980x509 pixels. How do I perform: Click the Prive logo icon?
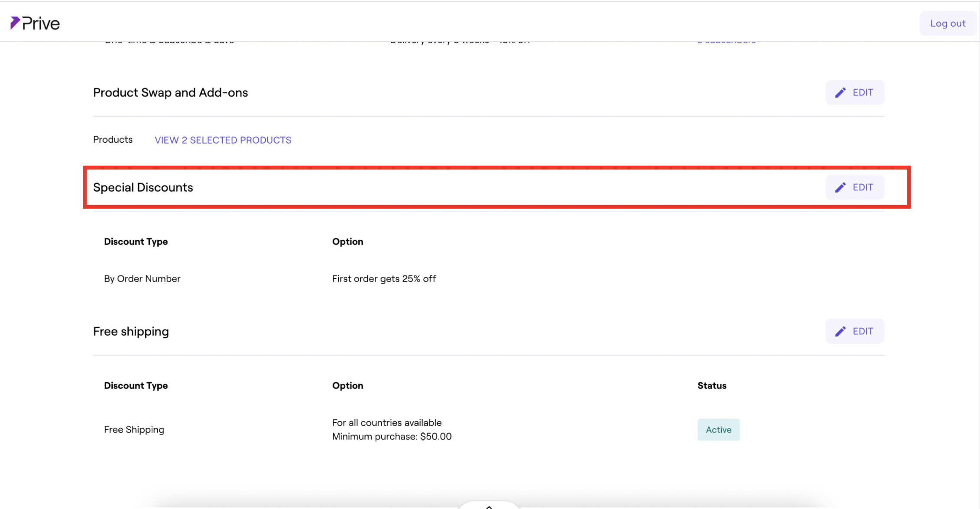click(15, 23)
